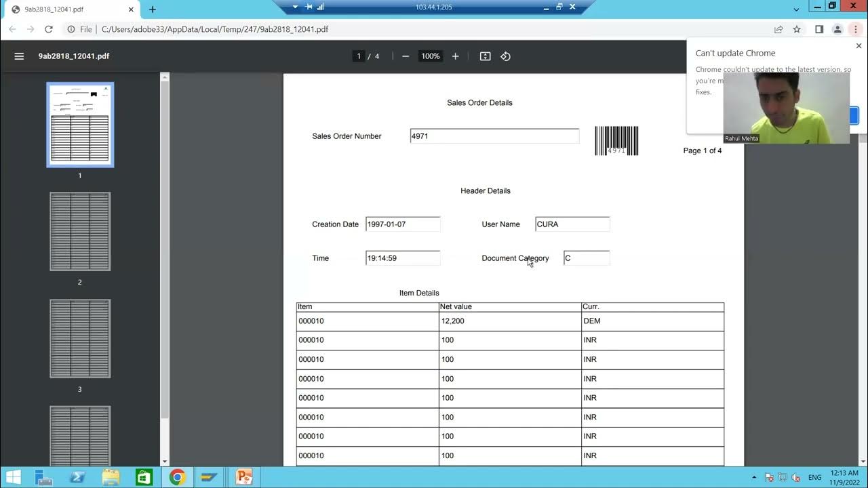Open a new tab
868x488 pixels.
point(153,9)
